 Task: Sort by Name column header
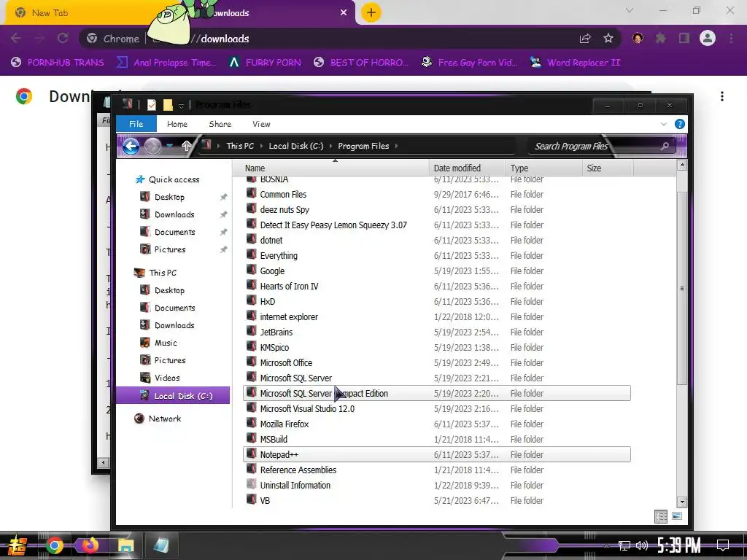(x=330, y=168)
